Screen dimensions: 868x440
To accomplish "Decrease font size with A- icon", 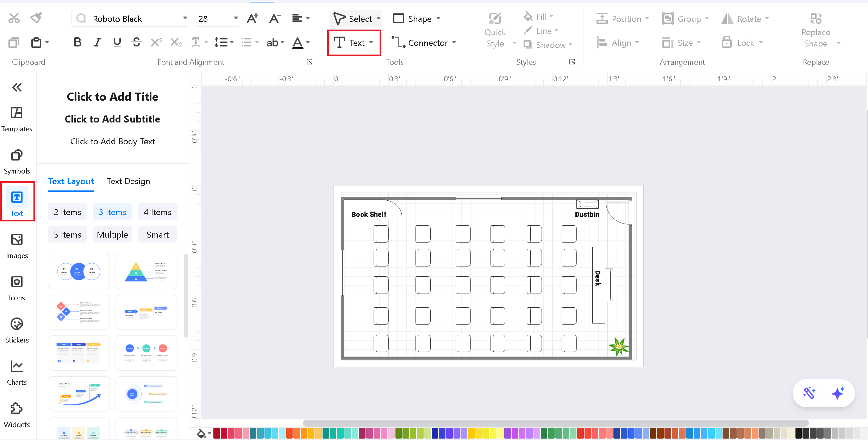I will pos(275,18).
